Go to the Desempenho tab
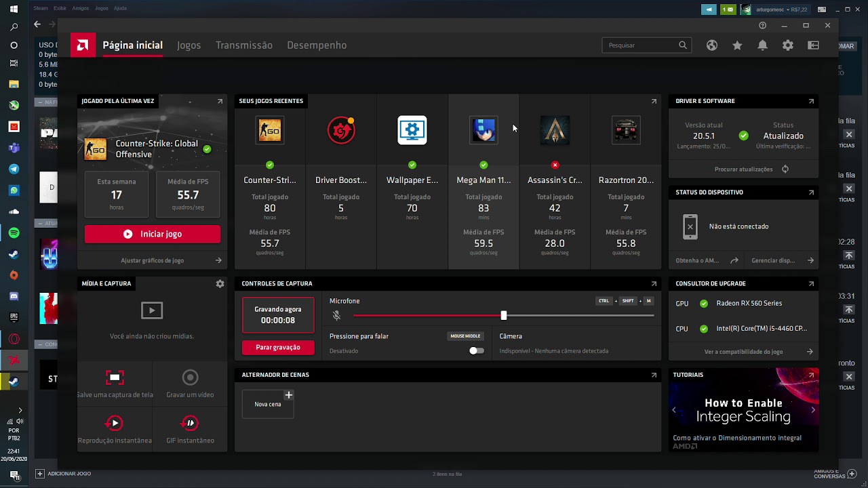This screenshot has width=868, height=488. [317, 45]
